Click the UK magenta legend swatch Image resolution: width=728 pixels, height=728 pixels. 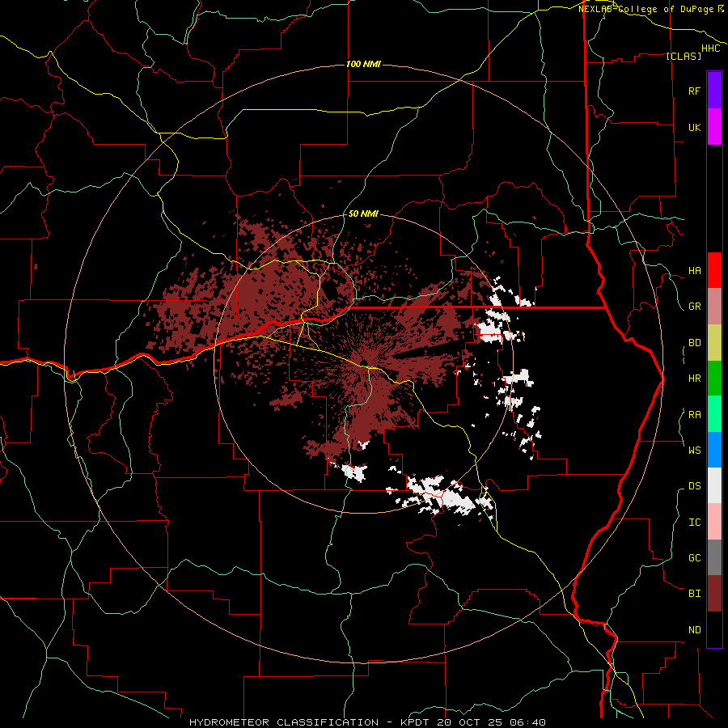pos(714,127)
